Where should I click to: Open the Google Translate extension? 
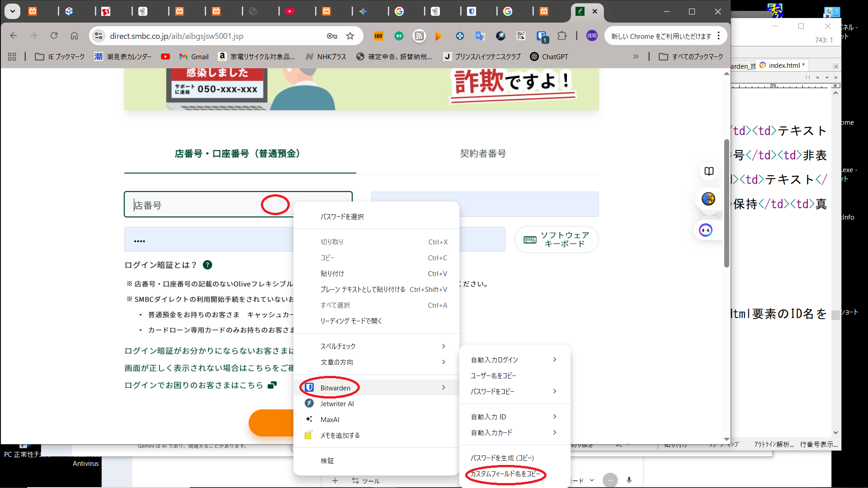pyautogui.click(x=480, y=36)
